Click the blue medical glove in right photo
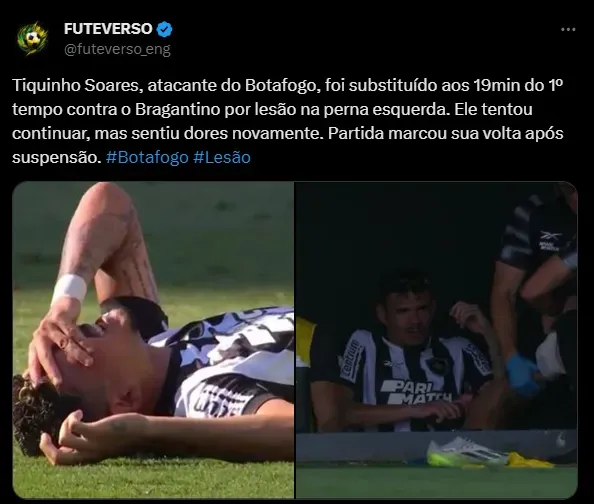 pos(524,373)
